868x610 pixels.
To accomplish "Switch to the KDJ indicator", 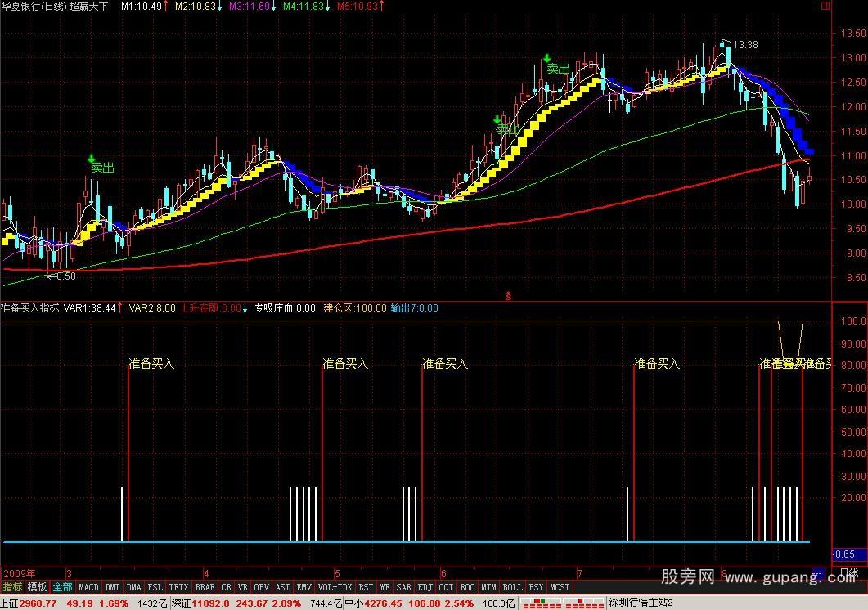I will [x=424, y=587].
